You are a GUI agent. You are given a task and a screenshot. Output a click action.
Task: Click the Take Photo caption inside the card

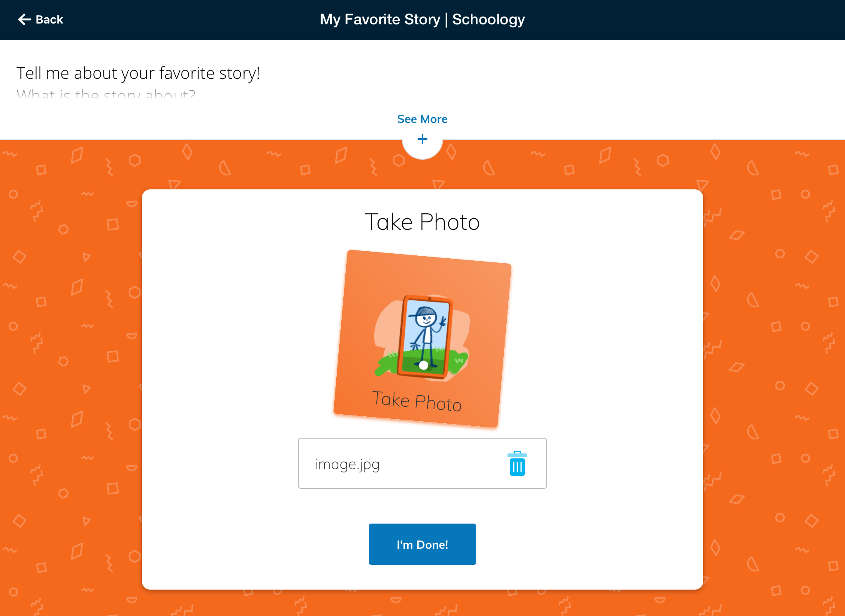pyautogui.click(x=417, y=401)
